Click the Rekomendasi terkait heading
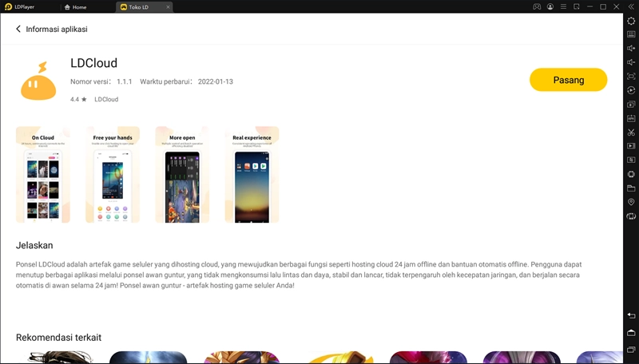 (x=58, y=337)
